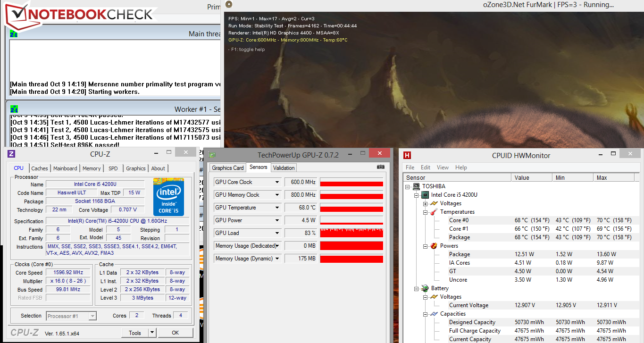This screenshot has height=343, width=644.
Task: Open the GPU Memory Clock sensor dropdown
Action: pyautogui.click(x=277, y=195)
